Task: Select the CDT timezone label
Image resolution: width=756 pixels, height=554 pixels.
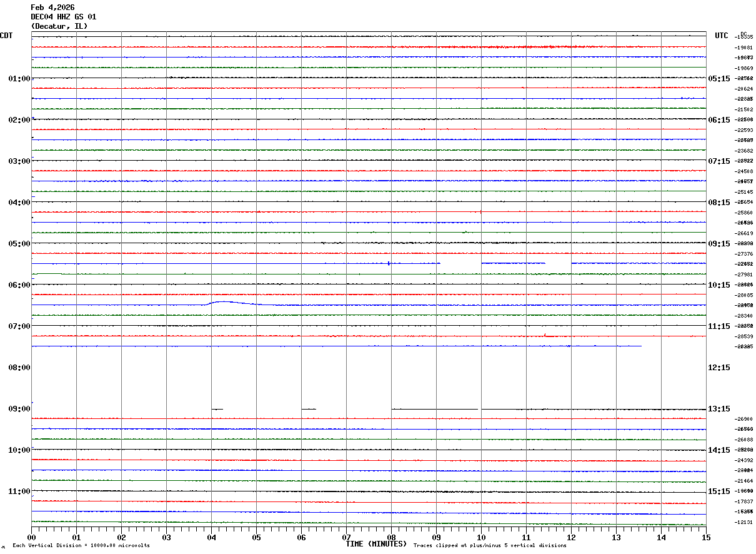Action: pos(6,36)
